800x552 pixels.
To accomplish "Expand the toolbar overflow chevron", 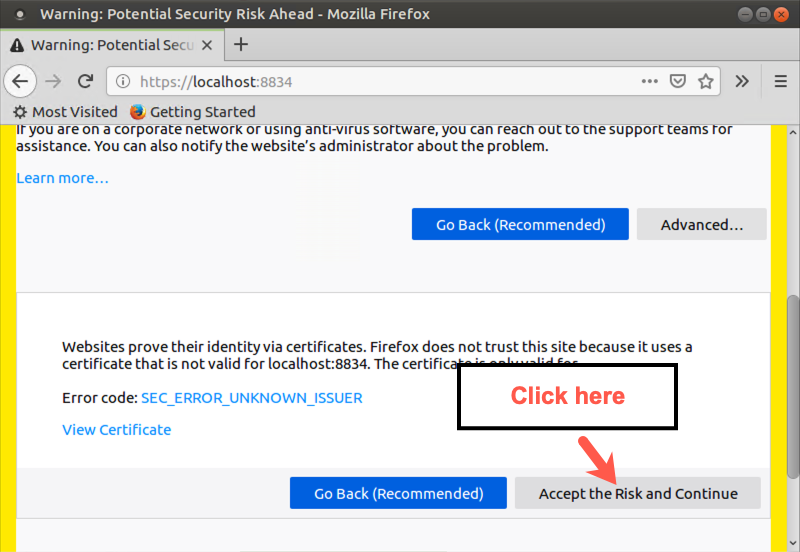I will pyautogui.click(x=742, y=81).
